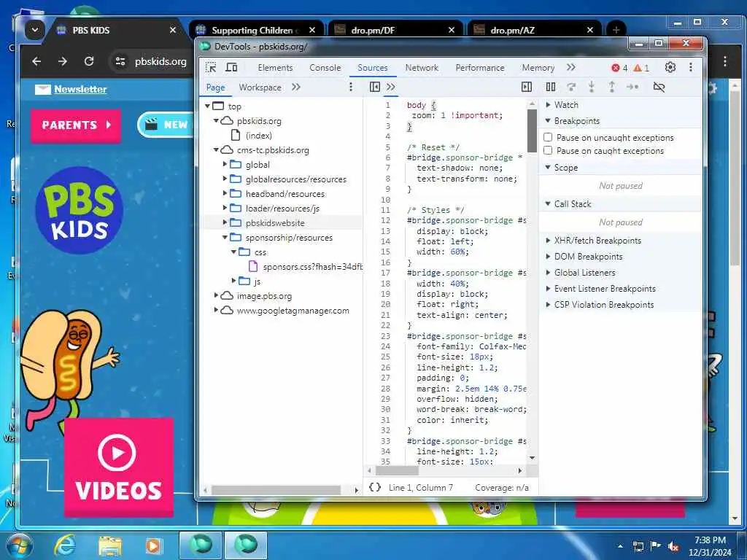Switch to the Console panel
The width and height of the screenshot is (747, 560).
(x=325, y=68)
